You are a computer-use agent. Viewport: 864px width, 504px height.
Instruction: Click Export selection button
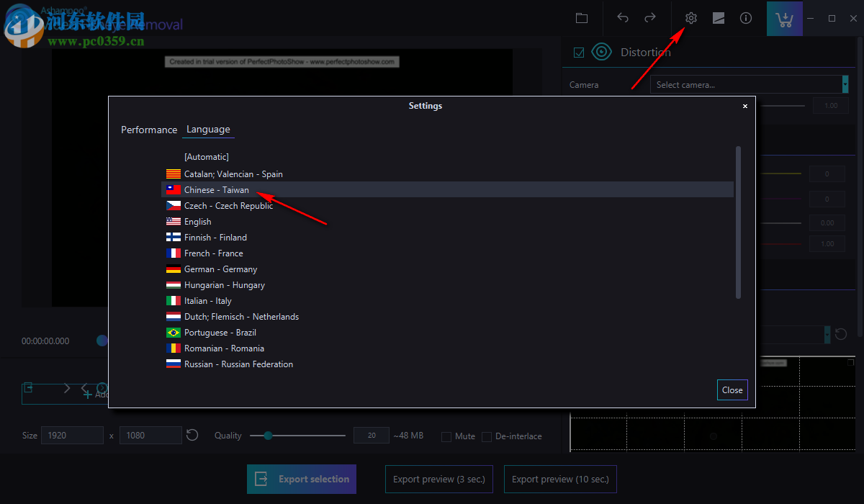[x=302, y=479]
